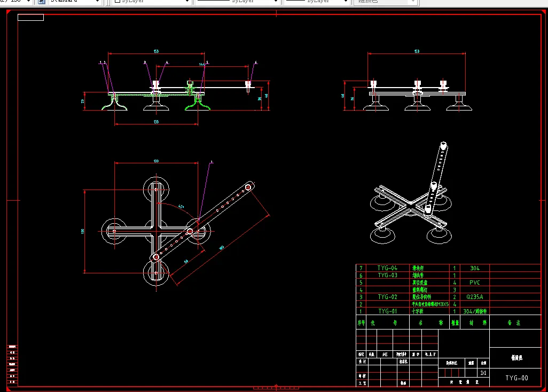Click the 审核 label in title block
The height and width of the screenshot is (392, 548).
(362, 376)
